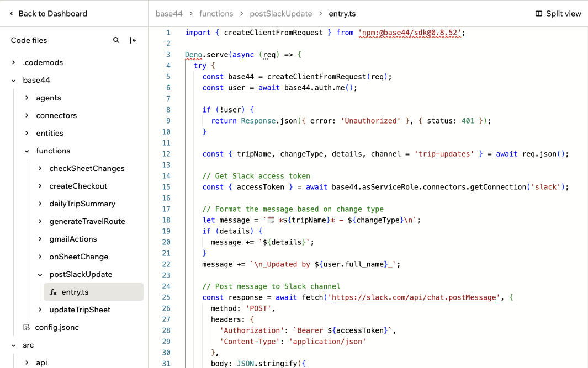The height and width of the screenshot is (368, 588).
Task: Click base44.auth.me() on line 6
Action: point(319,88)
